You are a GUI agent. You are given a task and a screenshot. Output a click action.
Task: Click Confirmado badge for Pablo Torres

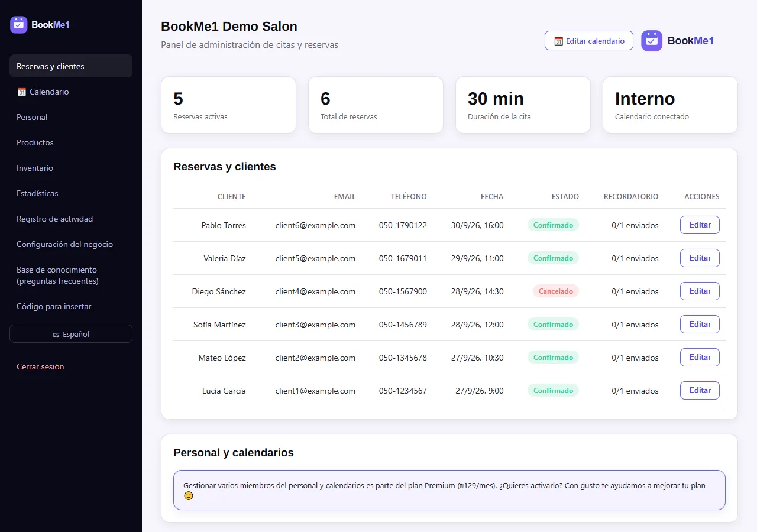point(553,225)
